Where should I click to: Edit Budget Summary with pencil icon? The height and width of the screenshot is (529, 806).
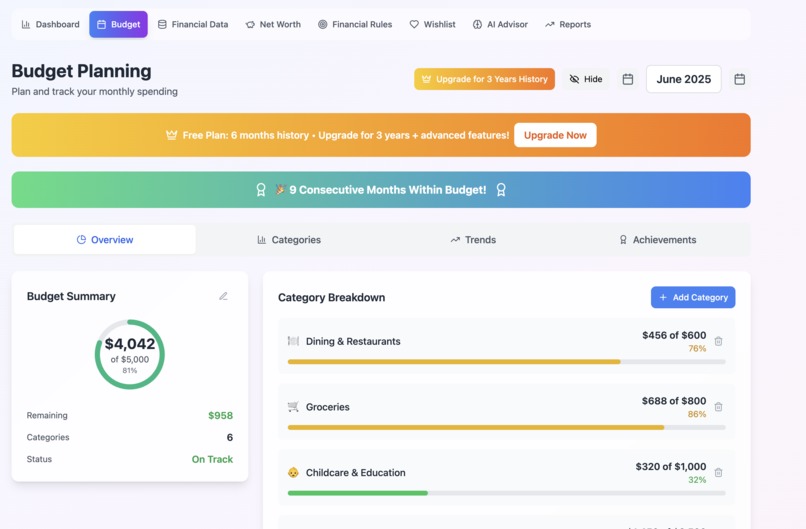(x=223, y=296)
